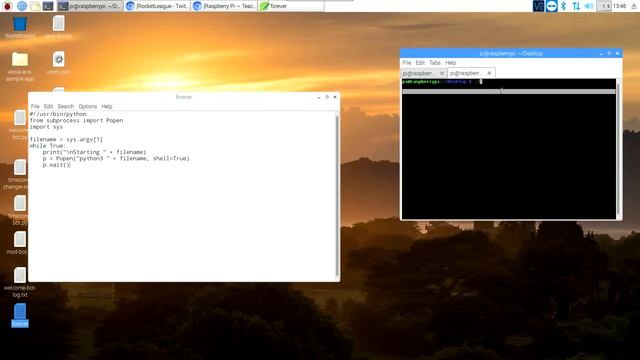The height and width of the screenshot is (360, 640).
Task: Click the 'import sys' line
Action: pos(46,127)
